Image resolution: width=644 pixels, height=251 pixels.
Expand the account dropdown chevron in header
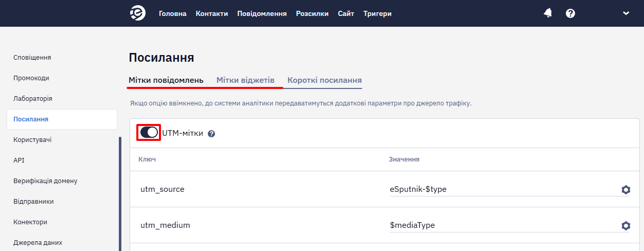pos(626,13)
